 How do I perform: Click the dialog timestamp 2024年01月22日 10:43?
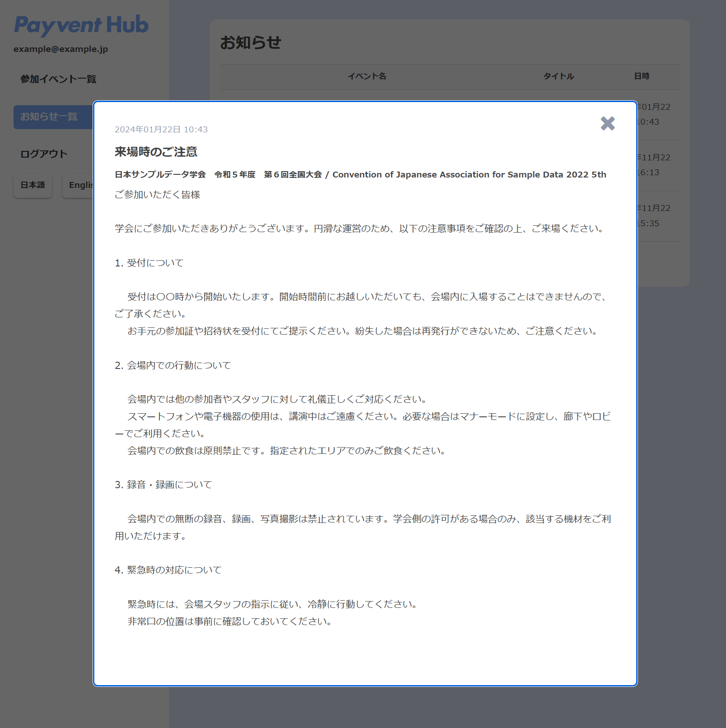coord(161,130)
